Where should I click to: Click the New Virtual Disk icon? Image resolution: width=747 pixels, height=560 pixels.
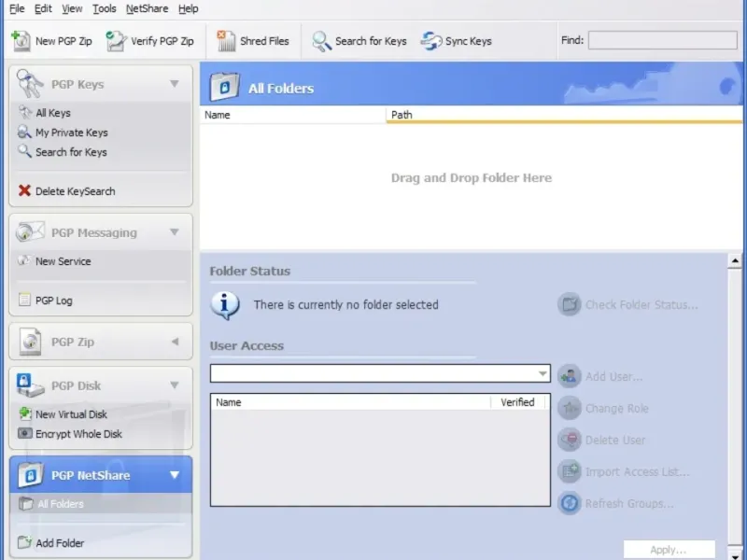pos(25,413)
